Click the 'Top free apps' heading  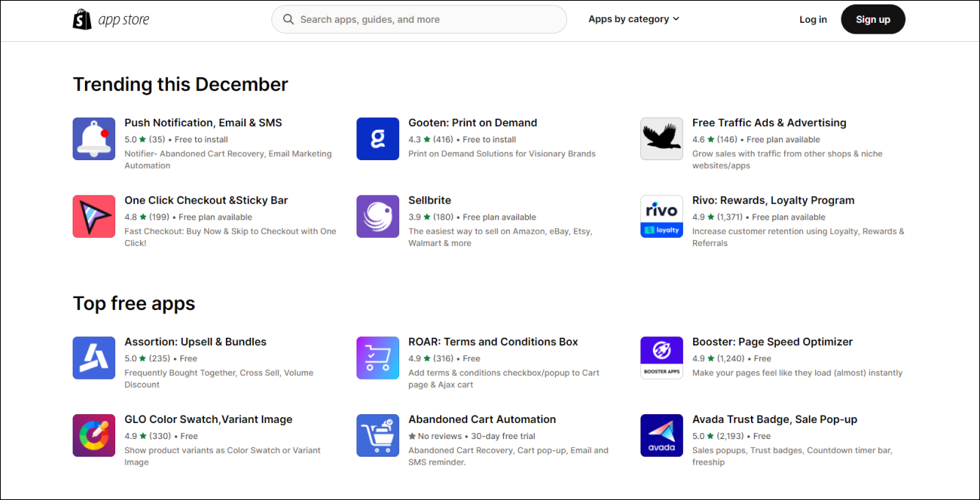(x=134, y=304)
